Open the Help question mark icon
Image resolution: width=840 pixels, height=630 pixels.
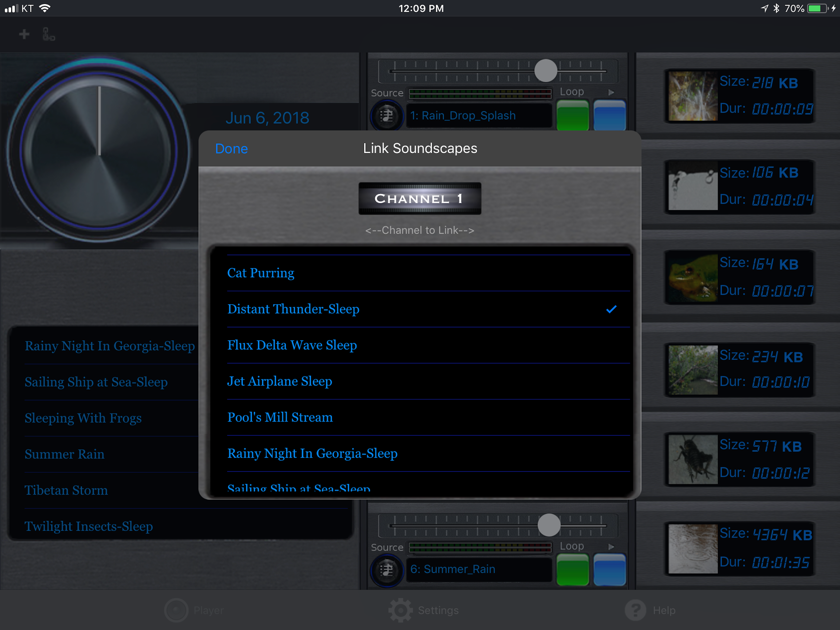635,610
